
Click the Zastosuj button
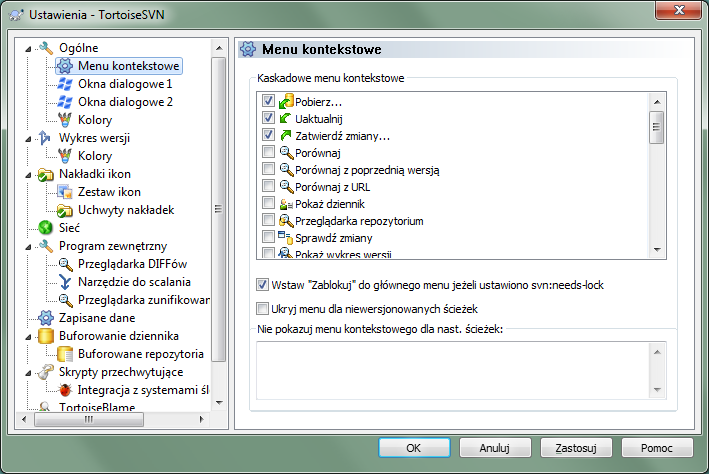pos(576,448)
